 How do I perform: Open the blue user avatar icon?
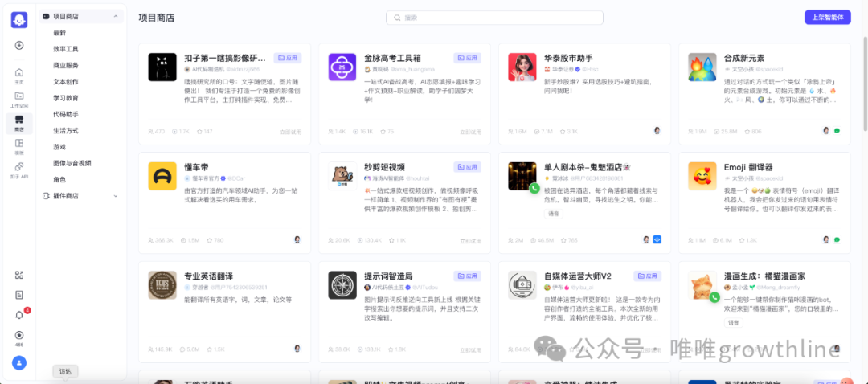point(18,363)
